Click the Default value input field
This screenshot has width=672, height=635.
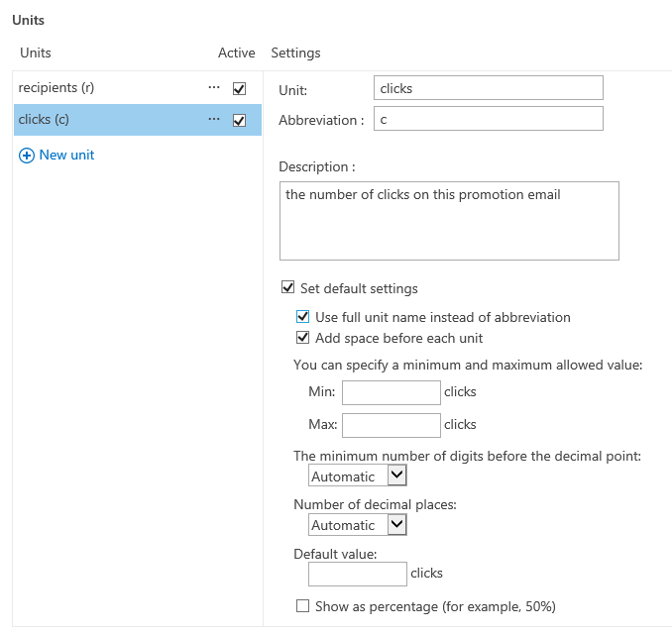(357, 574)
